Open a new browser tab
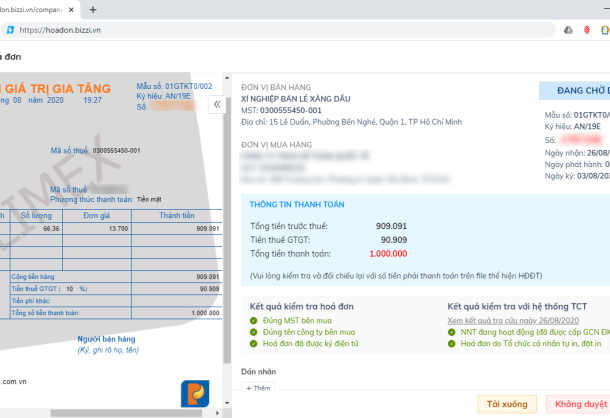Viewport: 610px width, 418px height. coord(93,9)
